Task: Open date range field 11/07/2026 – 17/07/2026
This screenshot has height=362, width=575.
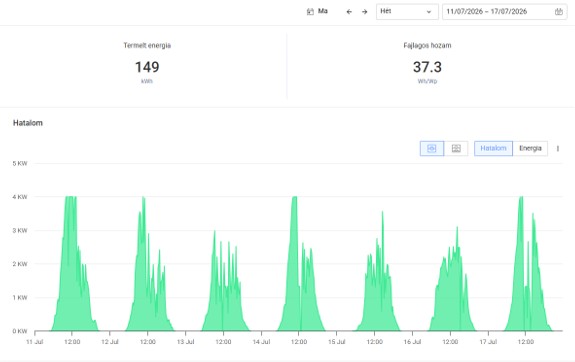Action: 504,12
